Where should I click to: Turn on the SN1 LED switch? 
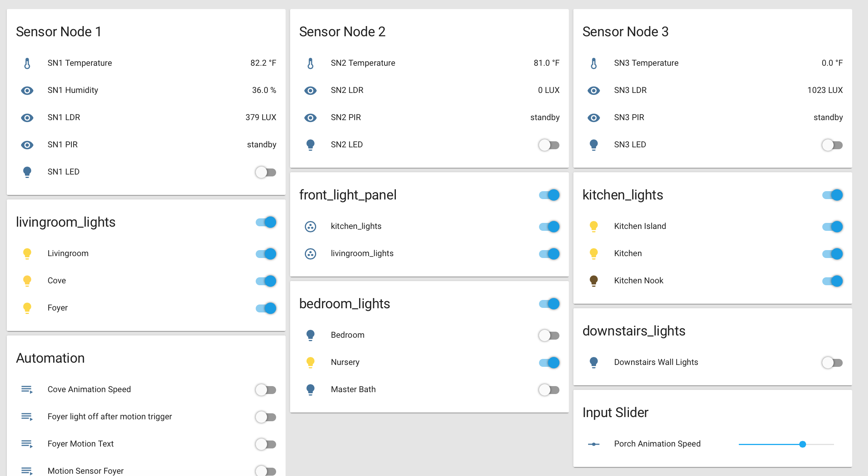tap(266, 172)
